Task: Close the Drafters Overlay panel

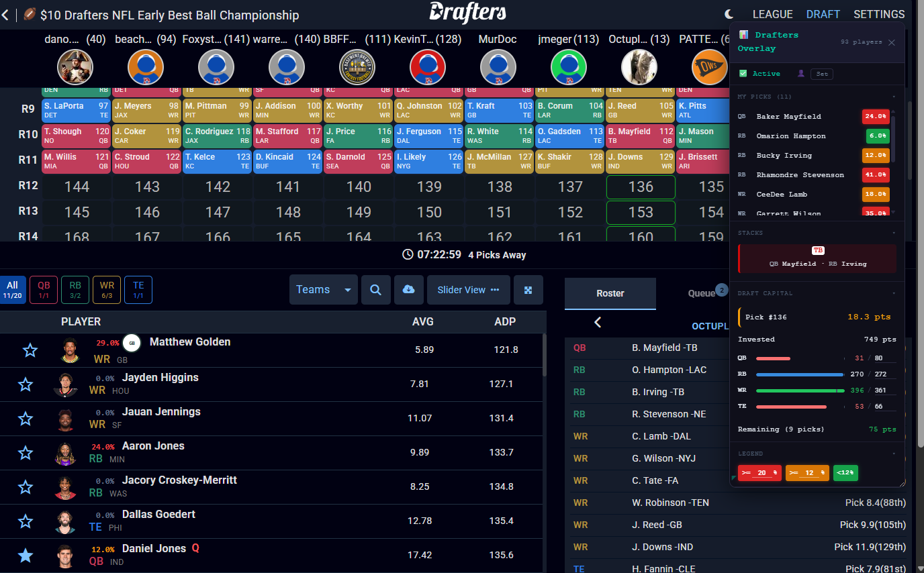Action: click(x=892, y=42)
